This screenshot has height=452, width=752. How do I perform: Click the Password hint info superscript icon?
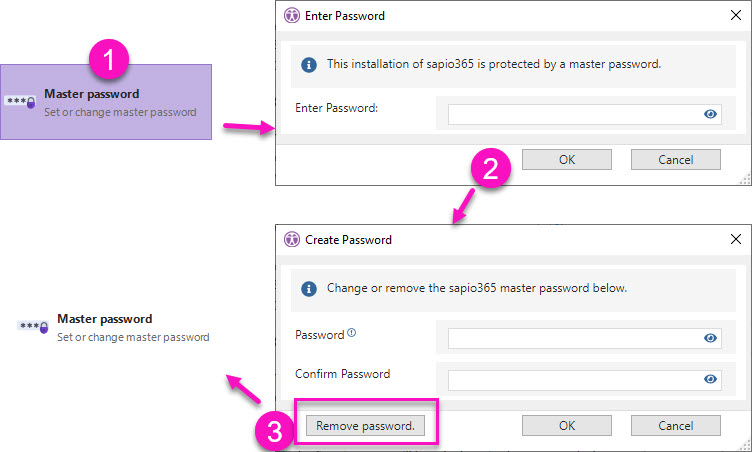(351, 332)
